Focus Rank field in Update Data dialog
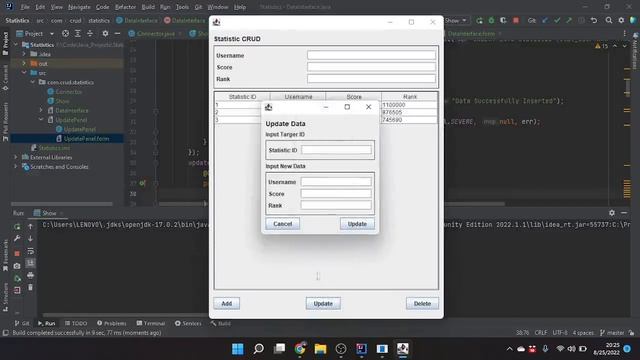The width and height of the screenshot is (640, 360). [336, 205]
